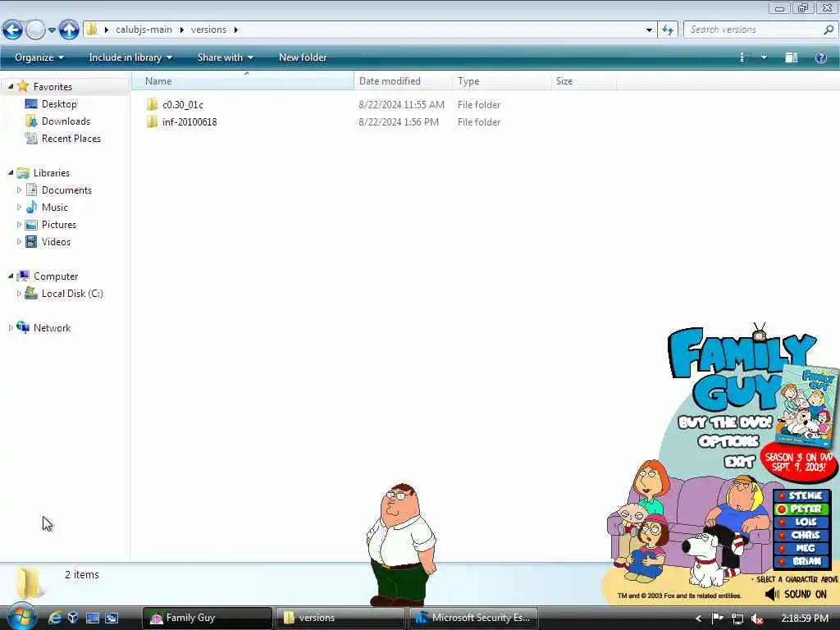The height and width of the screenshot is (630, 840).
Task: Click the Family Guy DVD cover image
Action: (x=809, y=406)
